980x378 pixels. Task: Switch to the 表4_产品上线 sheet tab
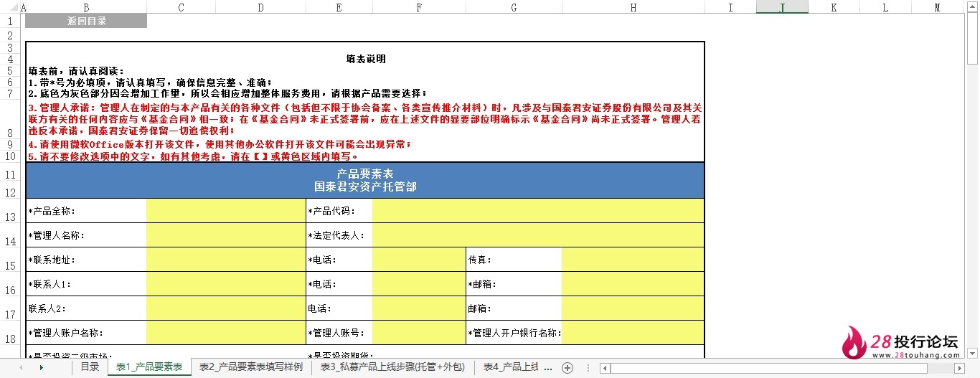tap(511, 367)
